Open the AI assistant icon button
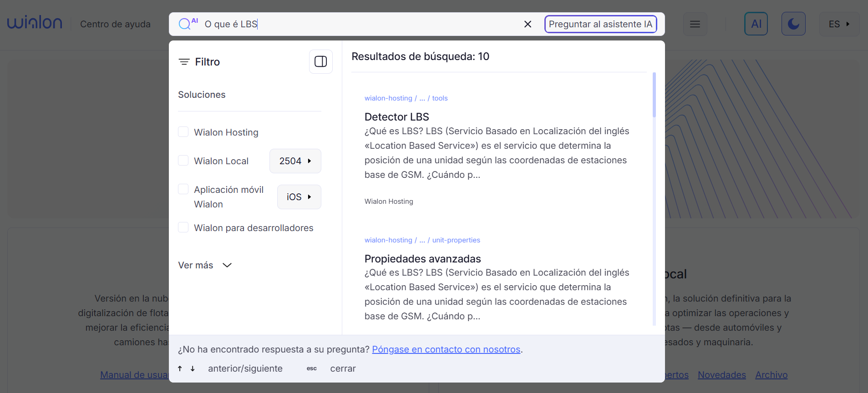The height and width of the screenshot is (393, 868). [x=756, y=24]
